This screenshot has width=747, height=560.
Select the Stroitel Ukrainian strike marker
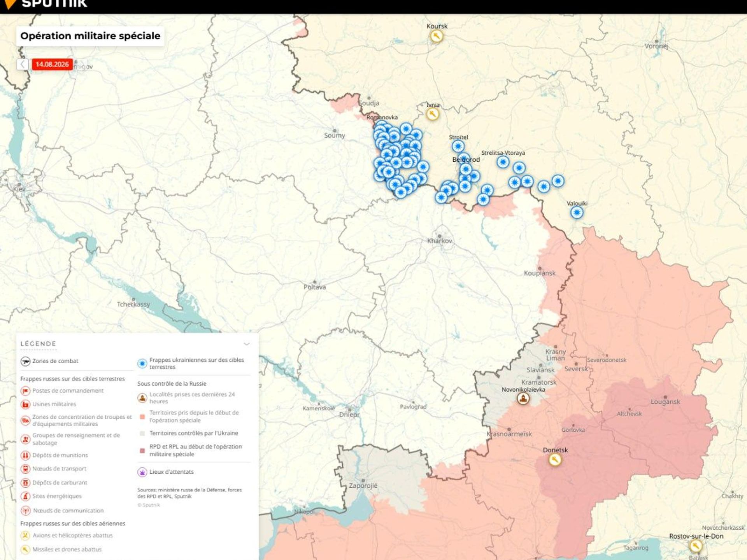(458, 147)
